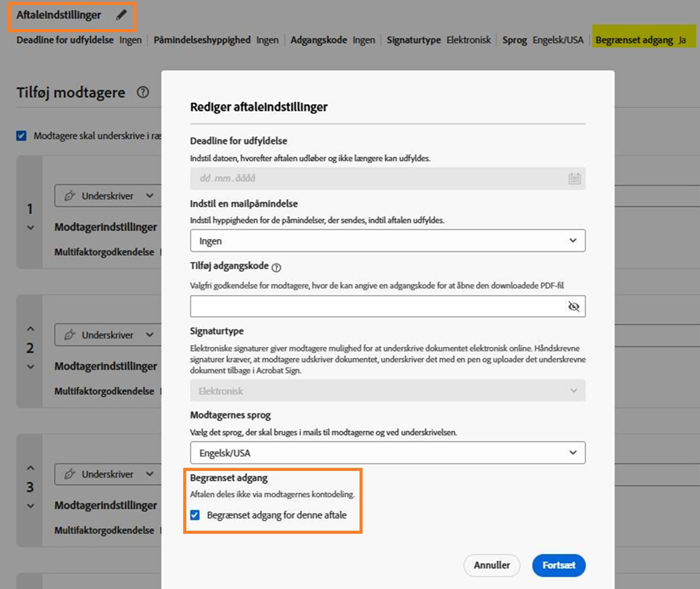Click the help icon next to Tilføj modtagere
The image size is (700, 589).
pyautogui.click(x=143, y=92)
